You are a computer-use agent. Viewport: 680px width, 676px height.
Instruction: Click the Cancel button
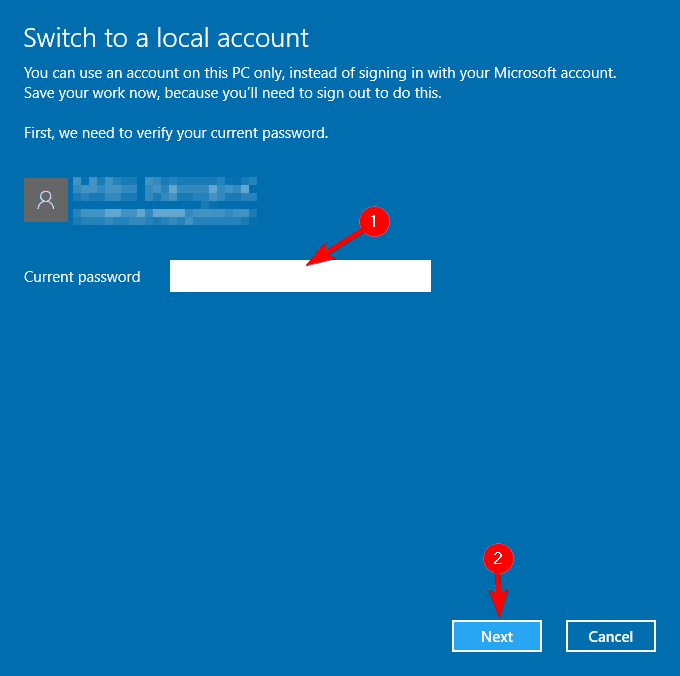(611, 636)
